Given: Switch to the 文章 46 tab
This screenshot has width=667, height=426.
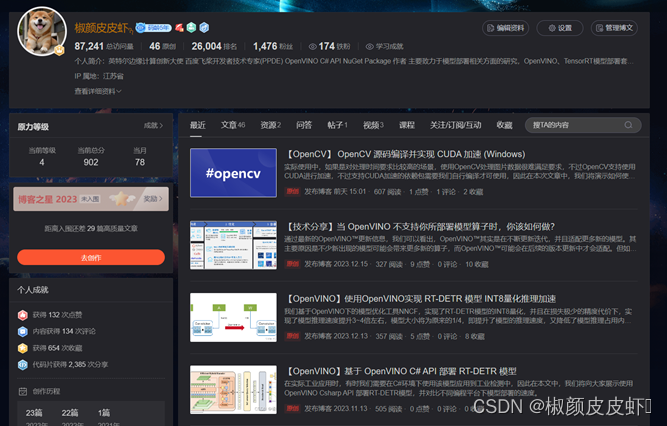Looking at the screenshot, I should click(233, 125).
